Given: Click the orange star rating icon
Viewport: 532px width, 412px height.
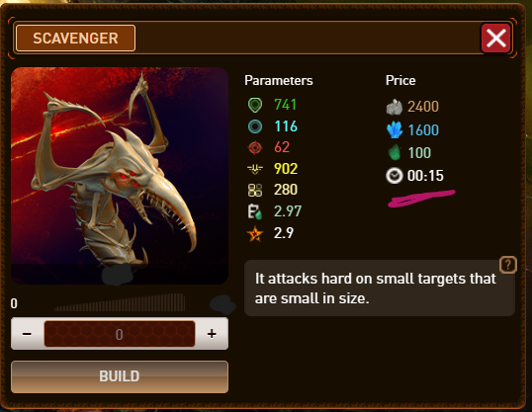Looking at the screenshot, I should coord(255,233).
